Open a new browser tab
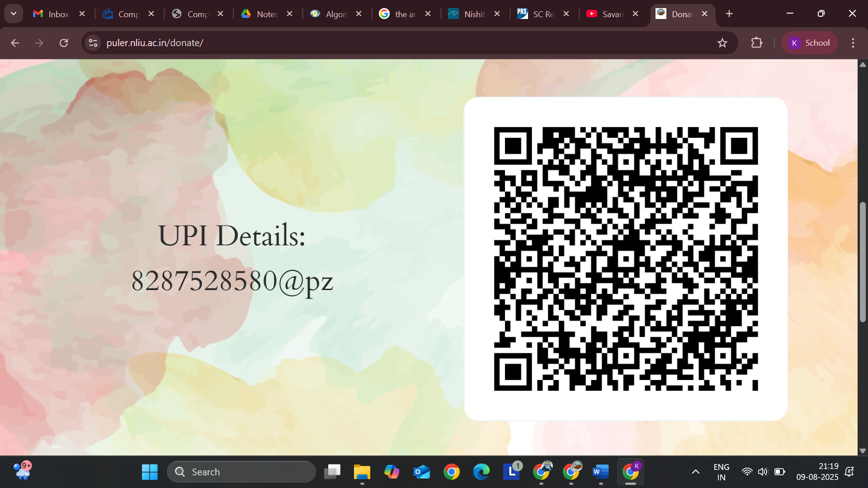868x488 pixels. tap(729, 14)
